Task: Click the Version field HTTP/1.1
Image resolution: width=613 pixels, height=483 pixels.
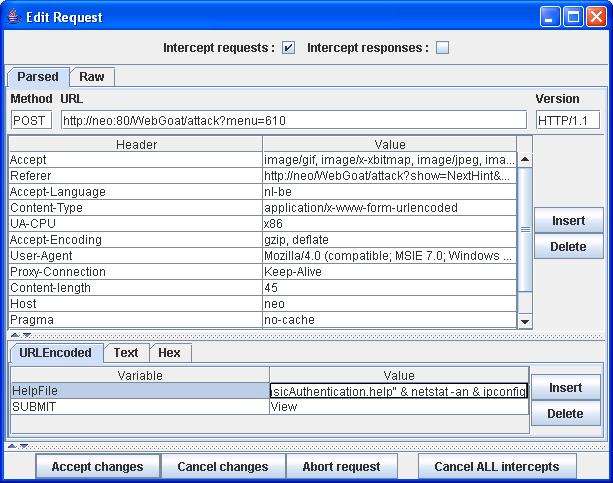Action: click(x=568, y=120)
